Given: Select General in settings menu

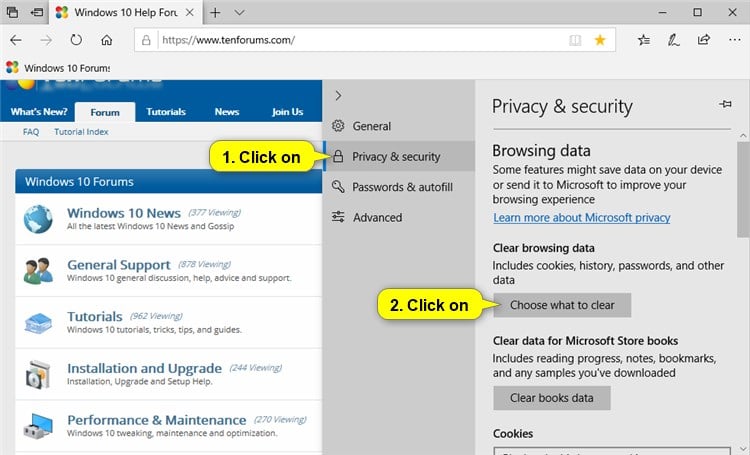Looking at the screenshot, I should (x=399, y=126).
